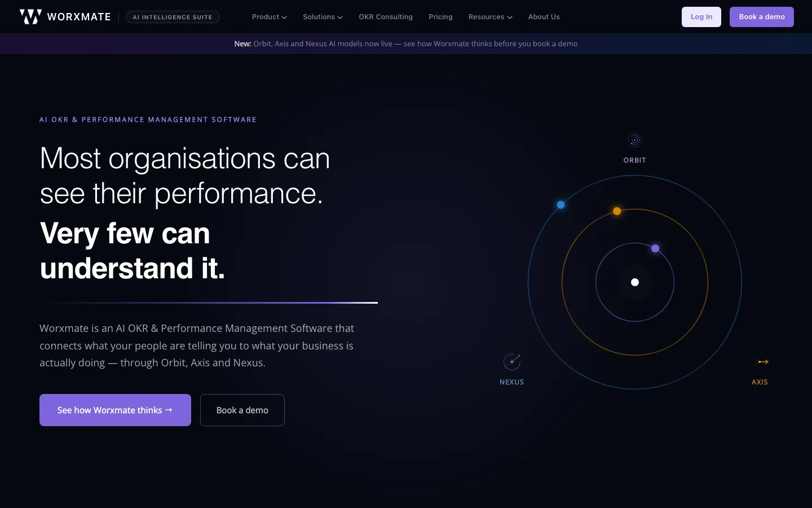This screenshot has width=812, height=508.
Task: Click the AI OKR & Performance Management Software tagline
Action: coord(148,120)
